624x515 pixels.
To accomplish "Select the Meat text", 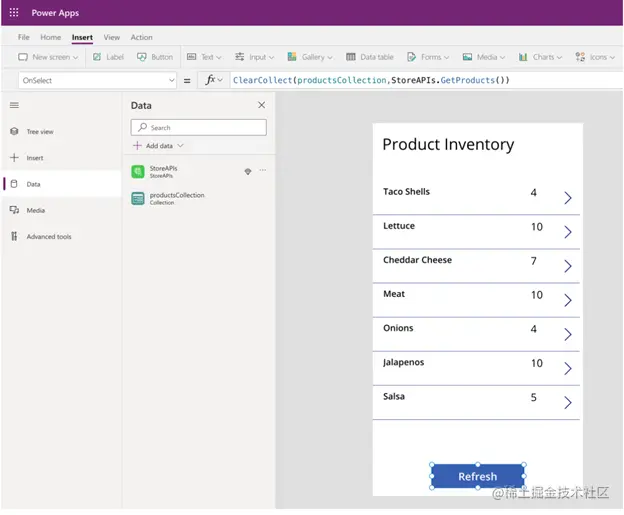I will tap(394, 294).
